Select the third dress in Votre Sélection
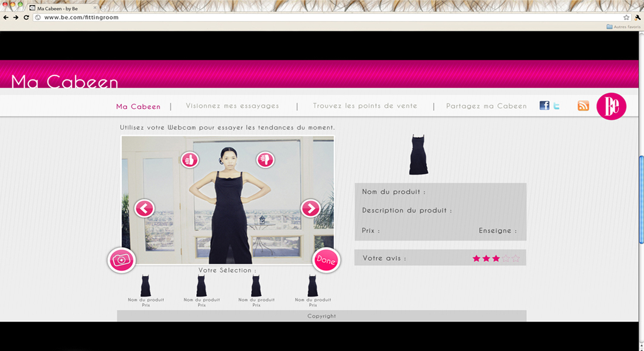 click(x=256, y=285)
